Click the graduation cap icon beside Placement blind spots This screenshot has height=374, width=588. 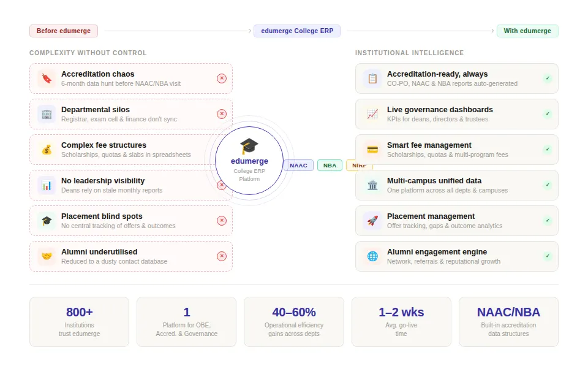point(47,221)
